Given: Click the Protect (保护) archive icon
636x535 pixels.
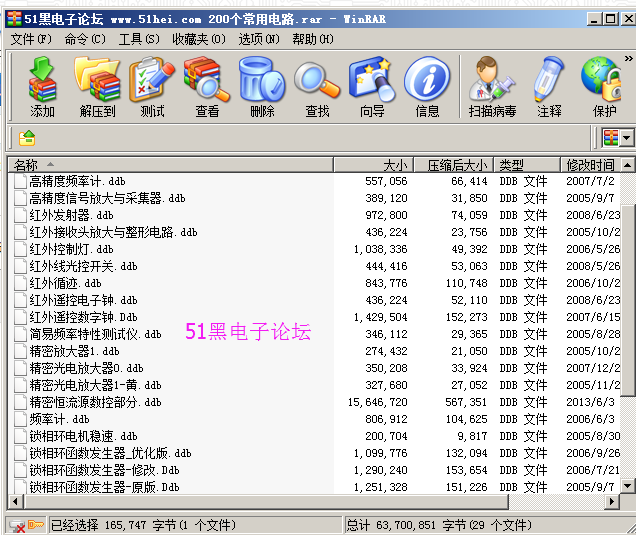Looking at the screenshot, I should click(602, 79).
